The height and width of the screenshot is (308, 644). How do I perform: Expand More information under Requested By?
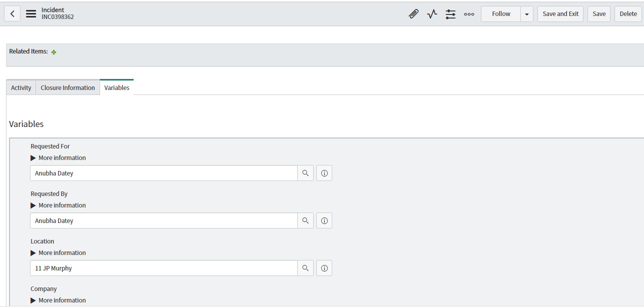tap(58, 205)
